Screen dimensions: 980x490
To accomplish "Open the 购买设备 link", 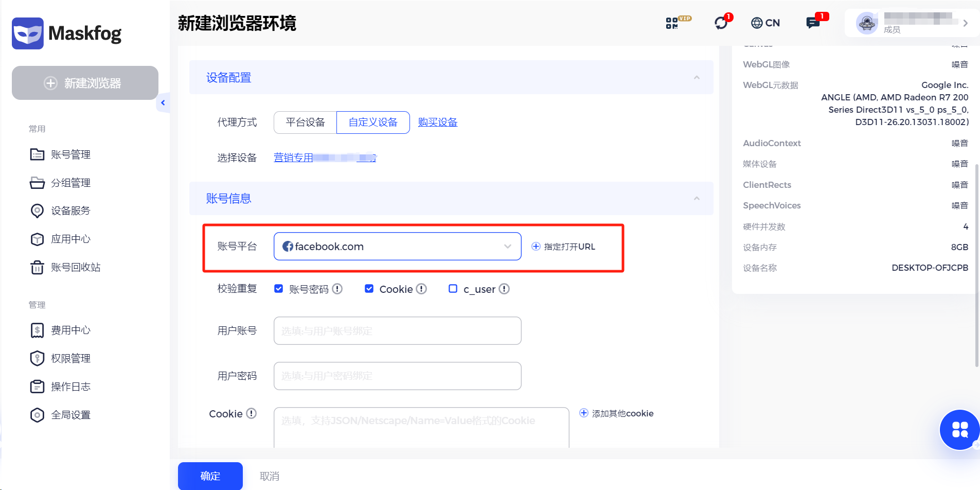I will pos(438,122).
